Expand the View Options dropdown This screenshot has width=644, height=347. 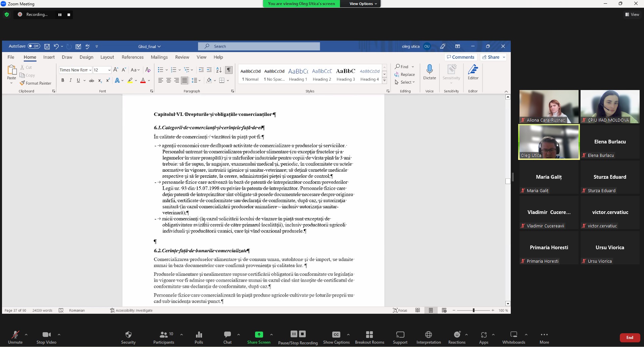[x=363, y=4]
